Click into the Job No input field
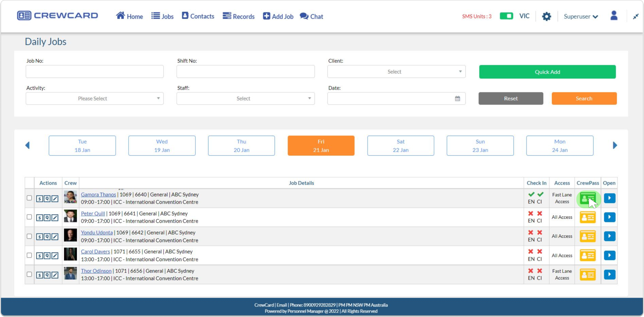Viewport: 644px width, 317px height. [x=95, y=72]
